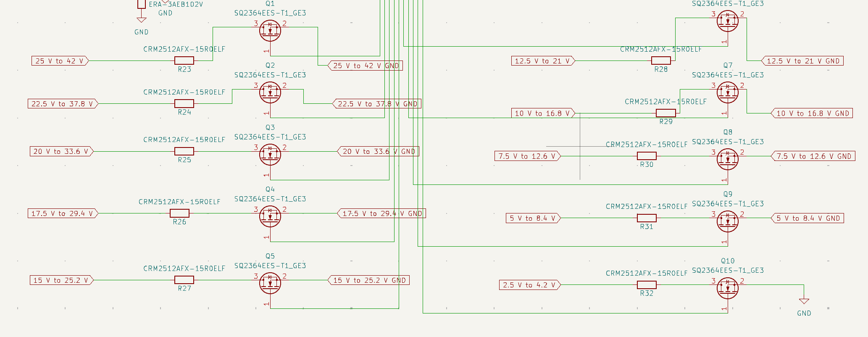This screenshot has height=337, width=868.
Task: Click the 'Q1' reference designator text
Action: pyautogui.click(x=270, y=4)
